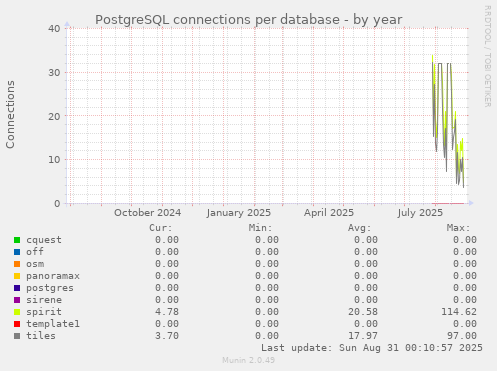Click the July 2025 x-axis label
This screenshot has width=497, height=371.
pos(420,213)
